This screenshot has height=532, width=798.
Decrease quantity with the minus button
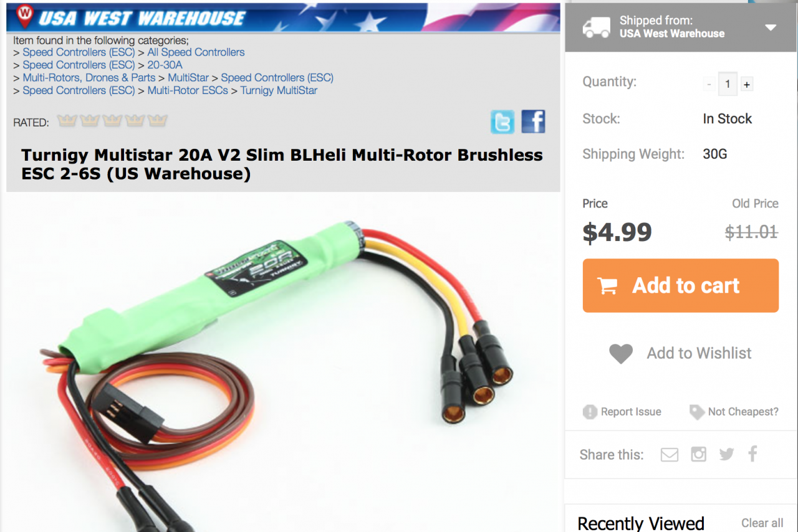[x=709, y=84]
